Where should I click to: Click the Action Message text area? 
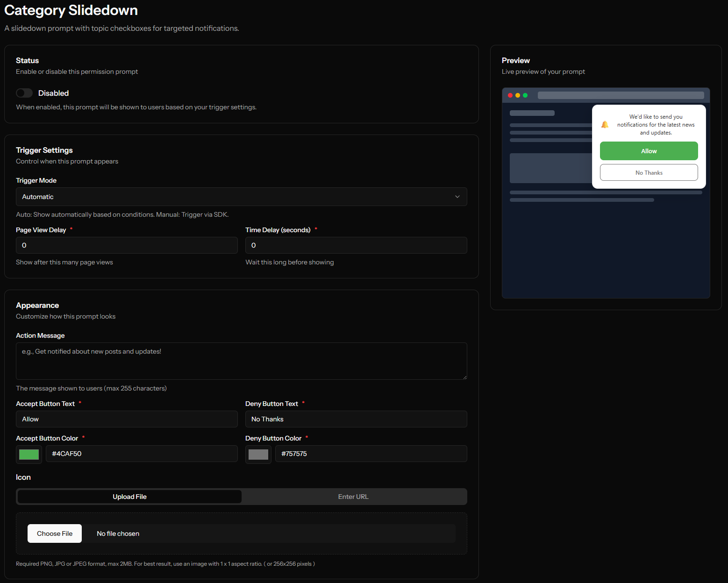click(241, 361)
